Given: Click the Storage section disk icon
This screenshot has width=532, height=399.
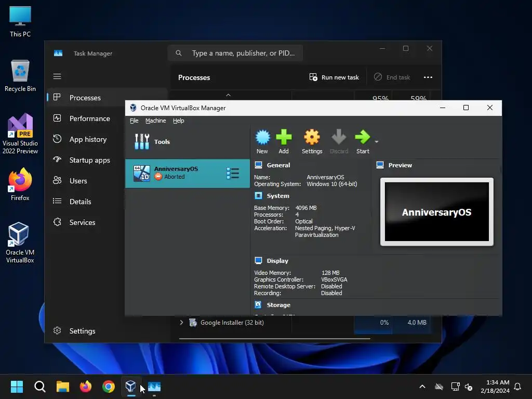Looking at the screenshot, I should [x=258, y=304].
